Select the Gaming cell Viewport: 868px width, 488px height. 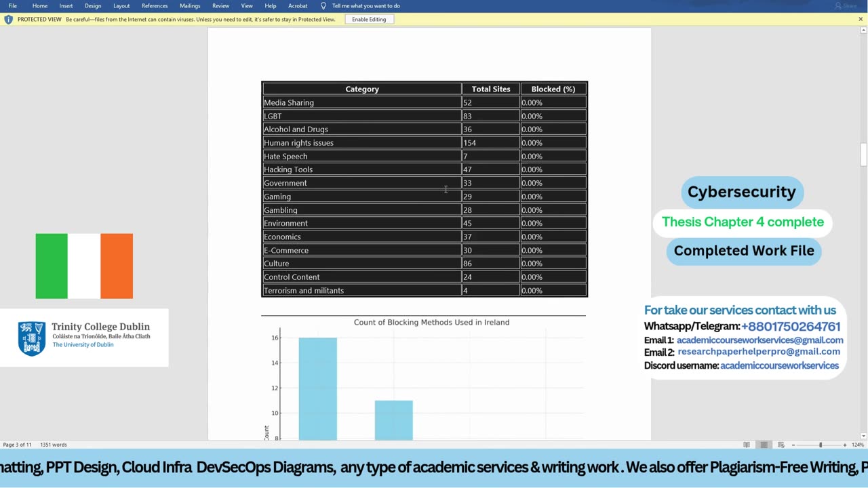362,197
